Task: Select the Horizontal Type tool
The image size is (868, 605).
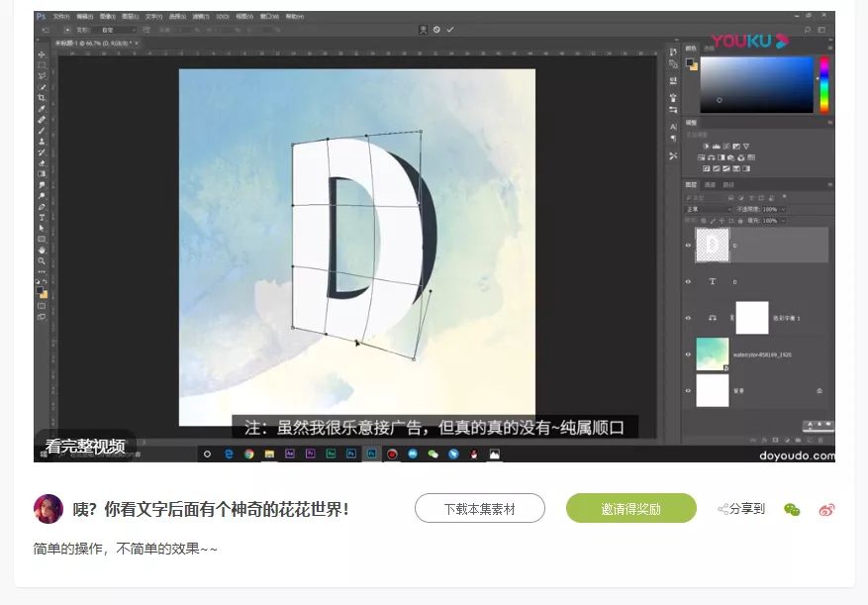Action: (x=42, y=217)
